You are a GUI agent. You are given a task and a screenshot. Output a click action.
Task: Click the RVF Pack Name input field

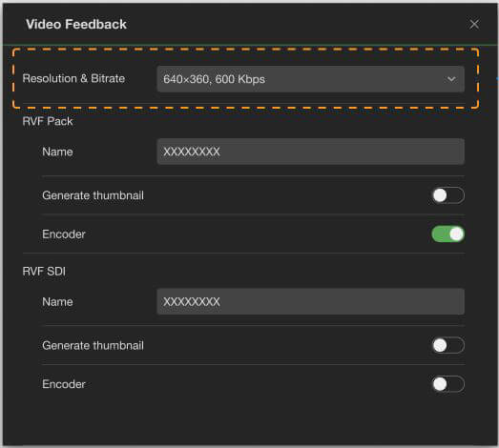(x=311, y=152)
